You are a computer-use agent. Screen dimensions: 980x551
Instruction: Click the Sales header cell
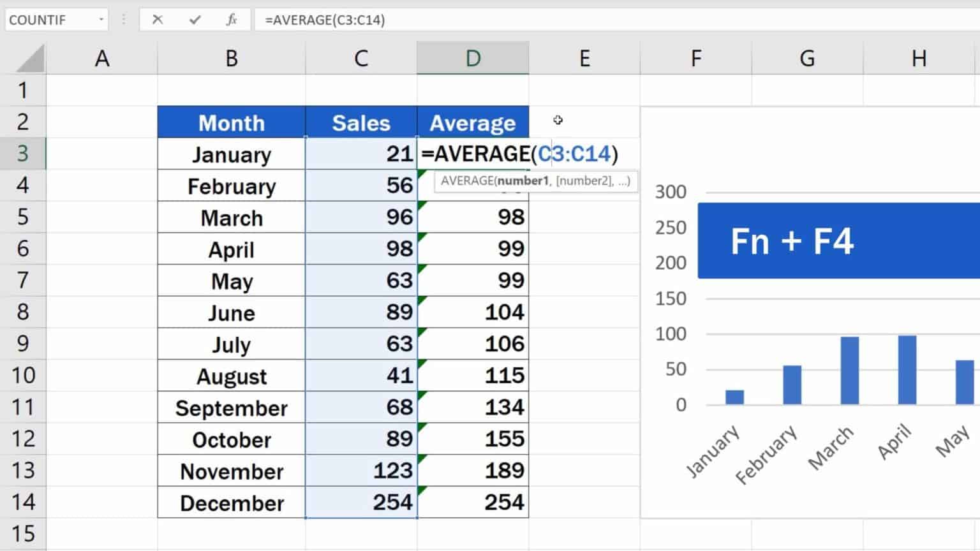point(361,122)
